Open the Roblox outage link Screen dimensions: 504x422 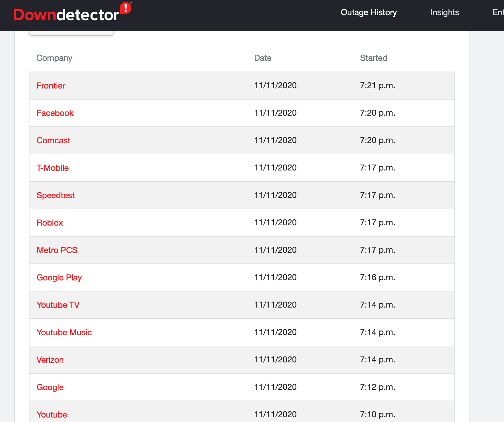50,223
